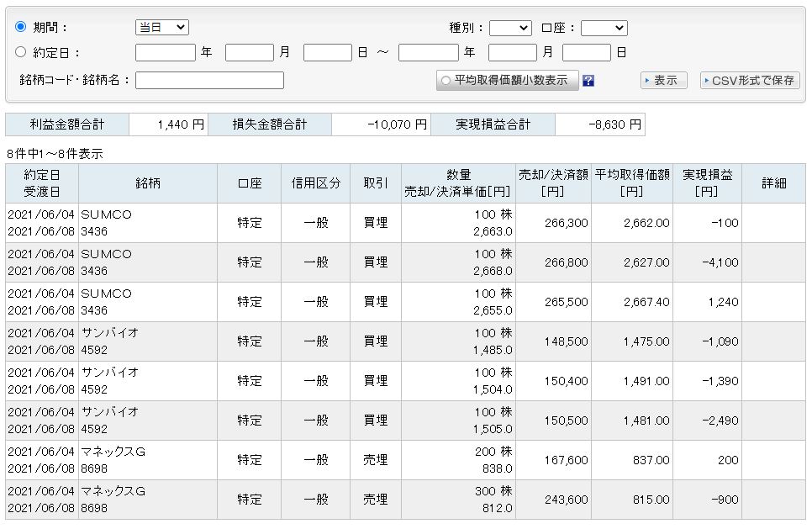The image size is (812, 529).
Task: Click the 売埋 cell in the 167,600 row
Action: point(376,460)
